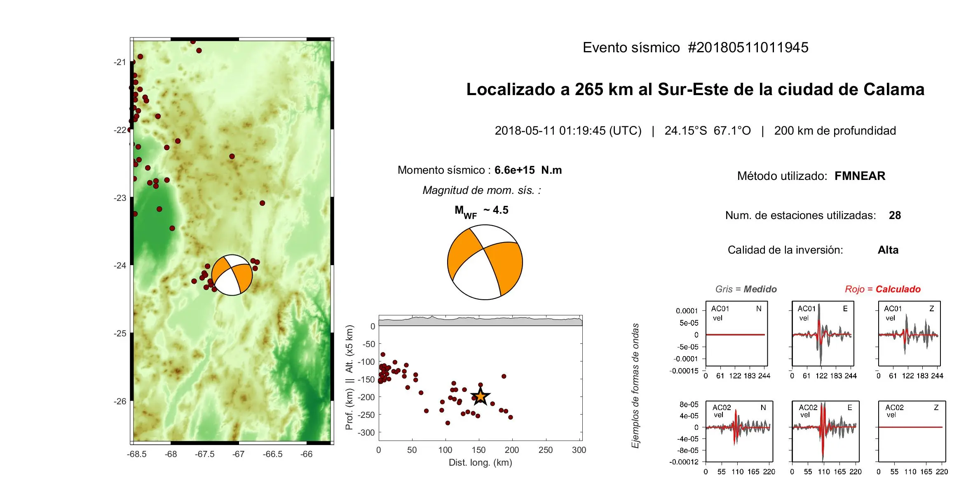Image resolution: width=980 pixels, height=499 pixels.
Task: Click the legend 'Rojo = Calculado'
Action: (x=883, y=289)
